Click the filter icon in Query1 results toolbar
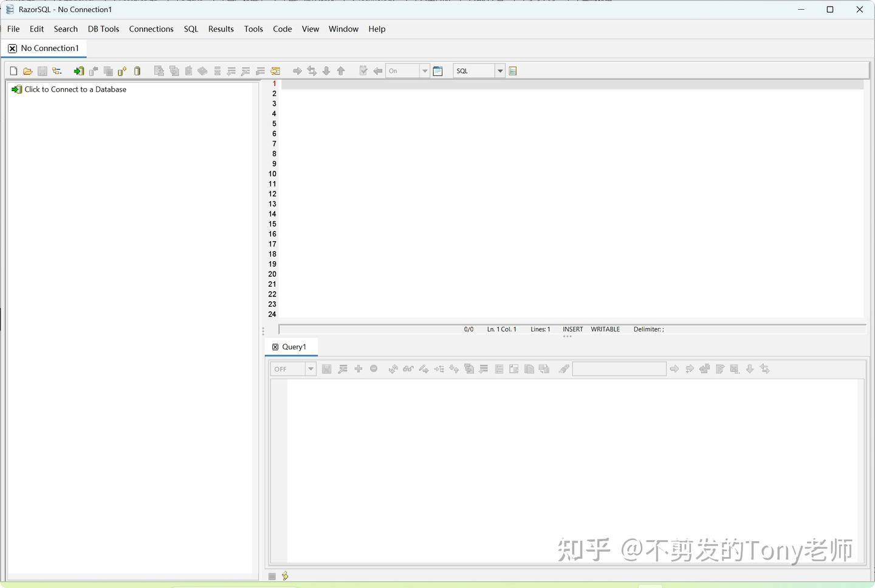The image size is (875, 588). [343, 369]
